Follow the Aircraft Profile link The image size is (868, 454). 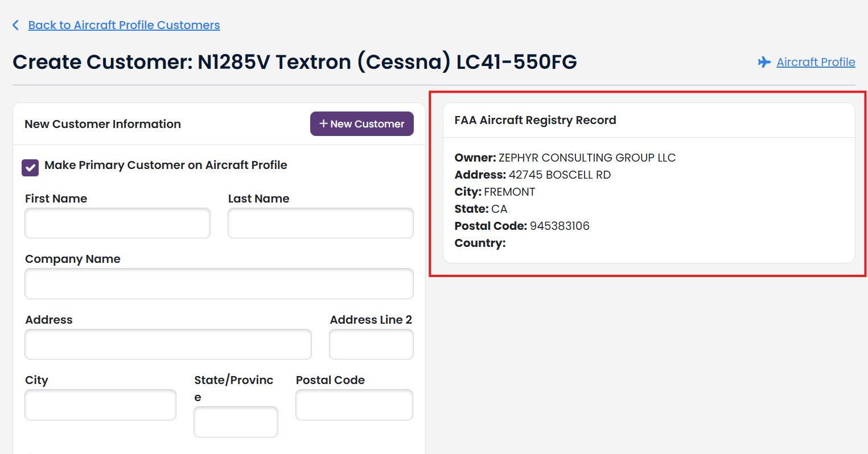click(x=815, y=62)
